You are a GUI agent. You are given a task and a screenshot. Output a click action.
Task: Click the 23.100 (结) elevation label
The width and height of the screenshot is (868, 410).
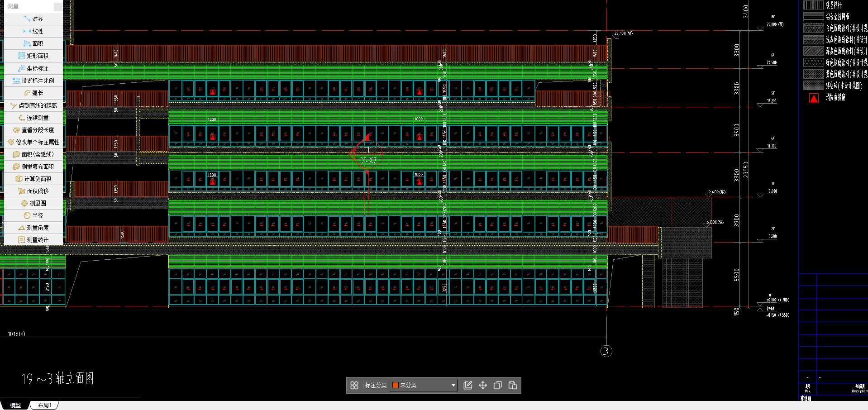coord(623,33)
